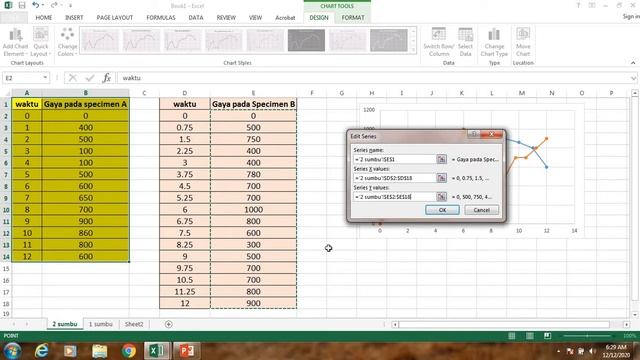Click in the Series X values field
The image size is (640, 360).
click(x=395, y=178)
